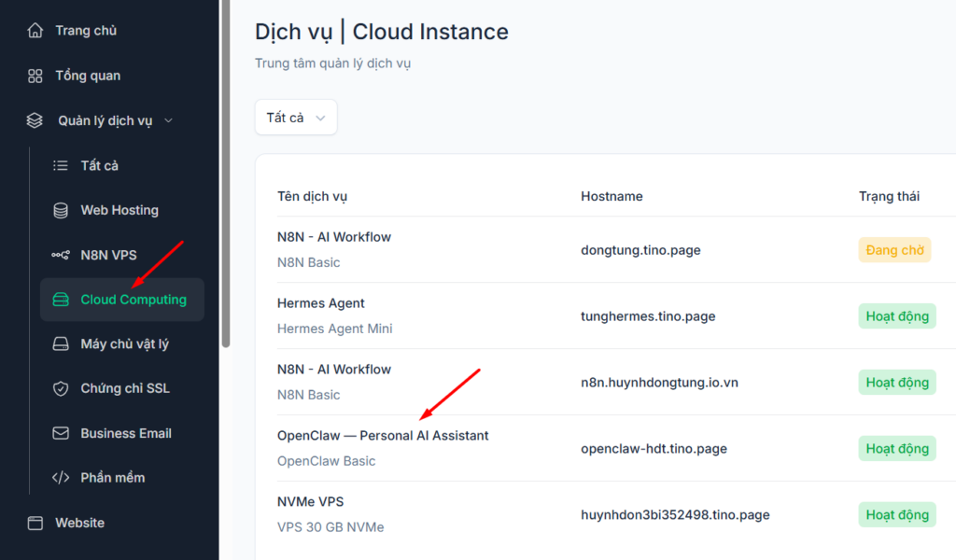This screenshot has width=956, height=560.
Task: Open Business Email in the sidebar
Action: coord(126,433)
